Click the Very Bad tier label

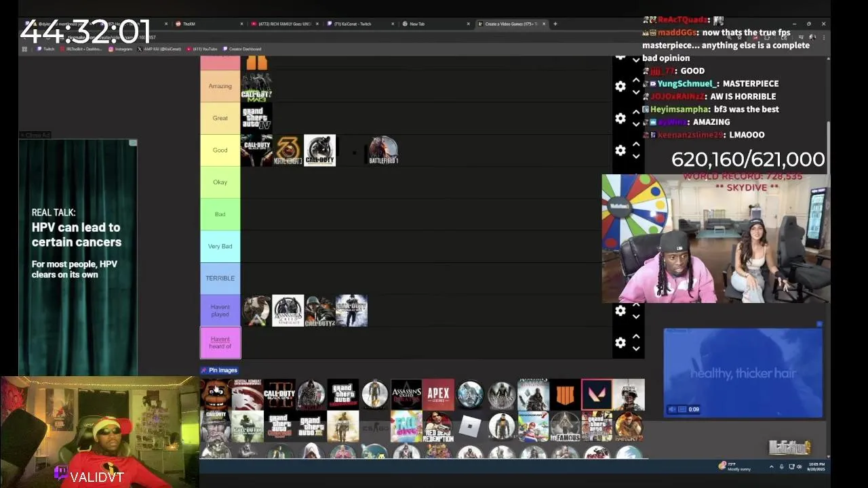coord(220,246)
